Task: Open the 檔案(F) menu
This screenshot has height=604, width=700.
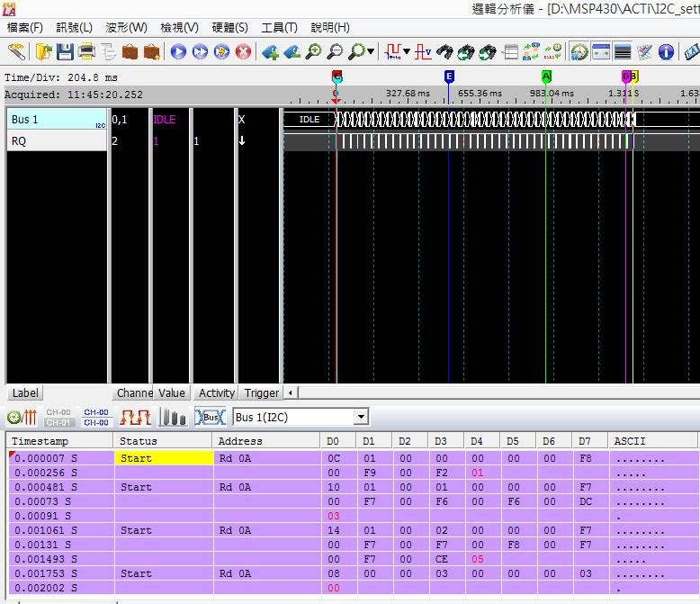Action: coord(25,28)
